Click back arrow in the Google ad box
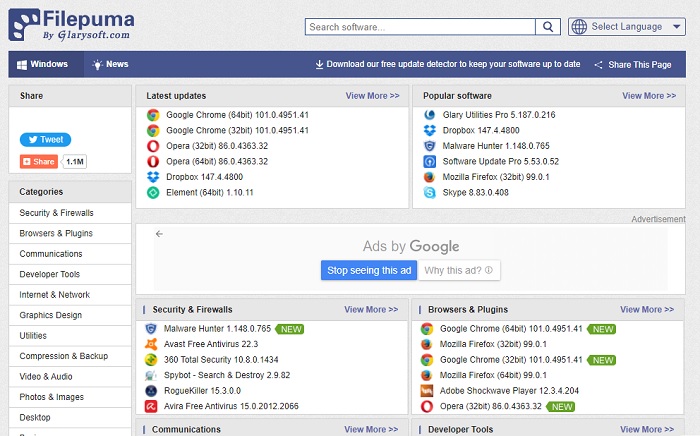 pos(159,233)
